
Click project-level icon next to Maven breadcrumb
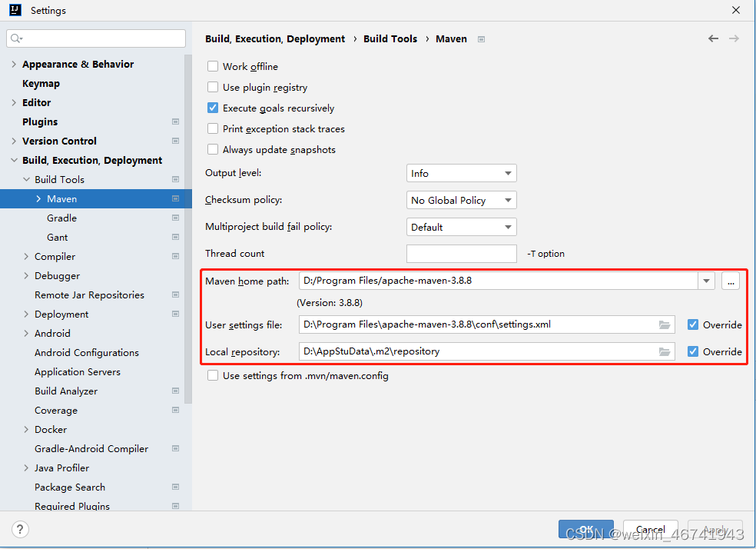481,39
